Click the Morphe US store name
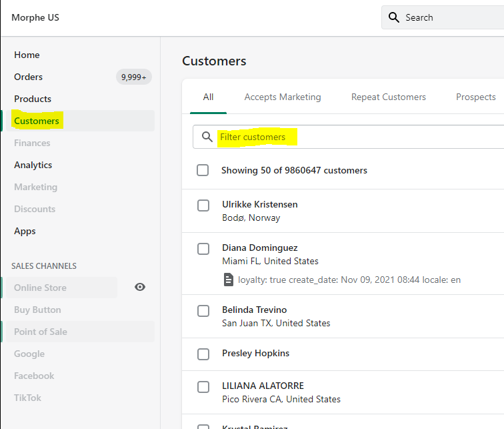Viewport: 504px width, 429px height. (35, 18)
